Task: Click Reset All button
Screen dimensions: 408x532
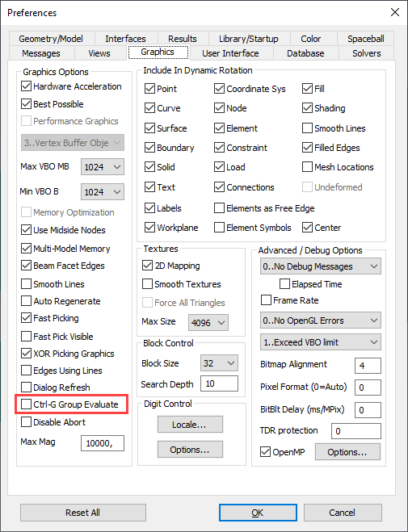Action: point(83,513)
